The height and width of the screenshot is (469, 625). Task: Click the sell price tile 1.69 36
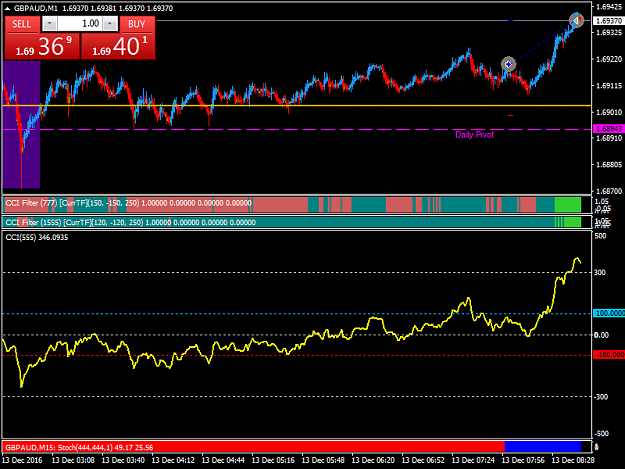pyautogui.click(x=42, y=46)
